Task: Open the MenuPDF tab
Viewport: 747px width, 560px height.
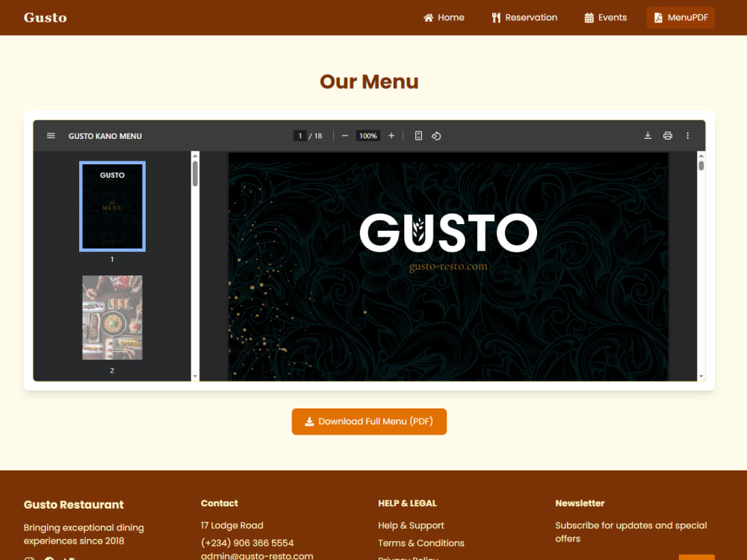Action: 681,18
